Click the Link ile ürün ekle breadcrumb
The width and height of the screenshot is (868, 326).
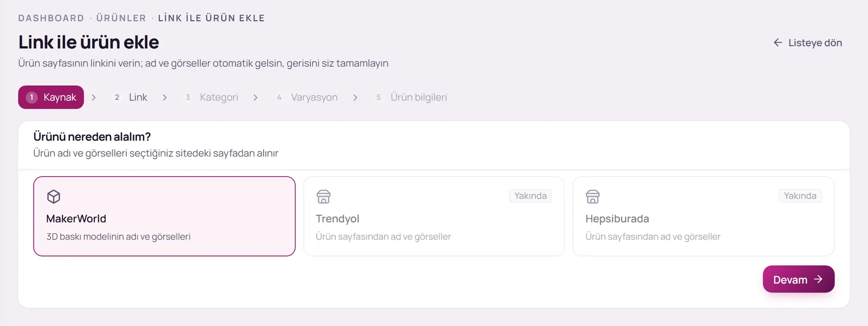(212, 18)
